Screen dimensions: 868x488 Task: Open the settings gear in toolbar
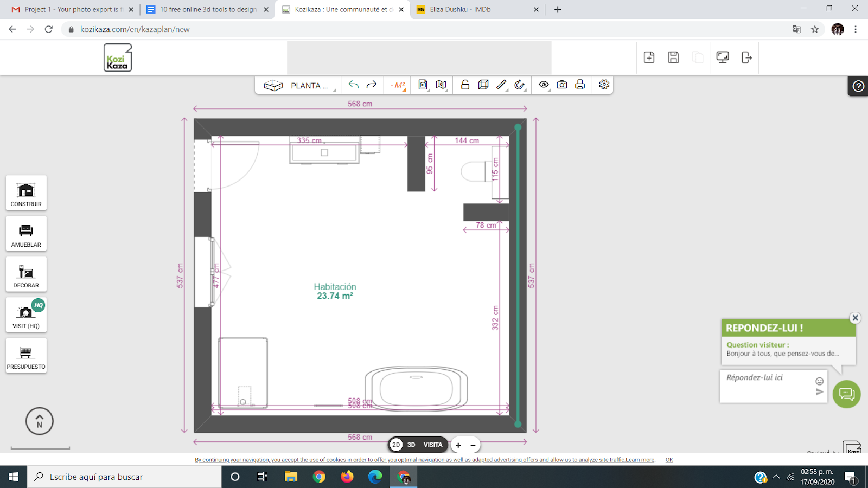tap(604, 85)
